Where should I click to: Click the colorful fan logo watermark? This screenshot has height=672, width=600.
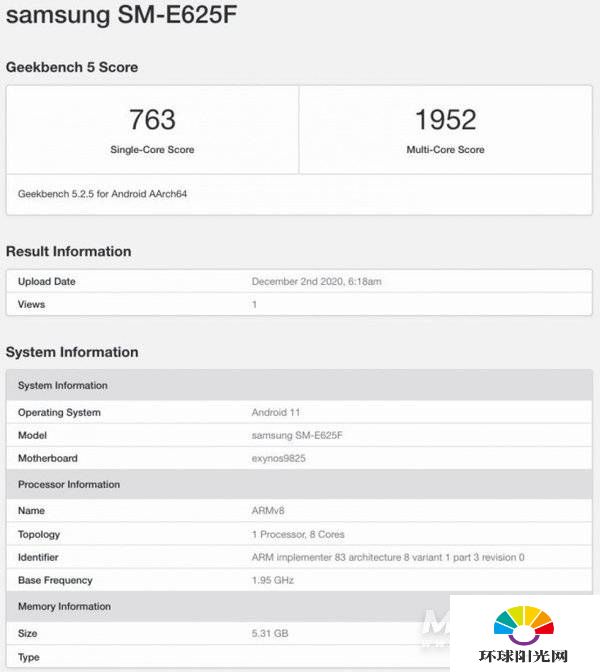pos(524,625)
